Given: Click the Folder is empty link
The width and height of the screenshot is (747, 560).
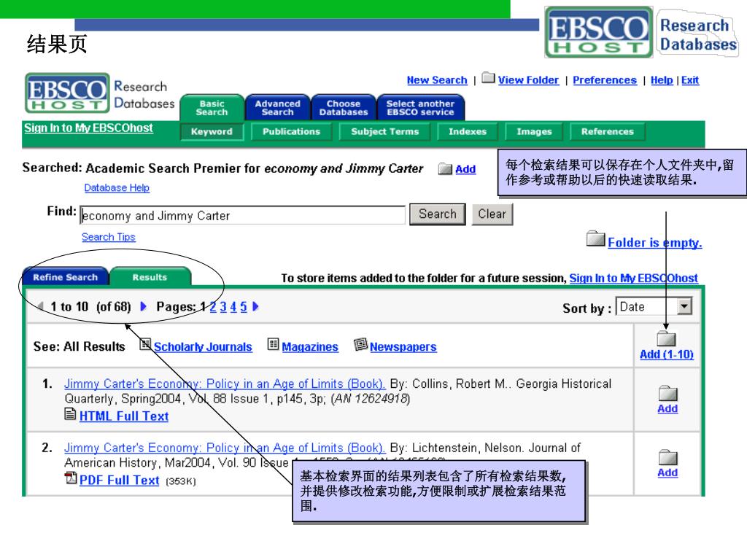Looking at the screenshot, I should coord(654,242).
